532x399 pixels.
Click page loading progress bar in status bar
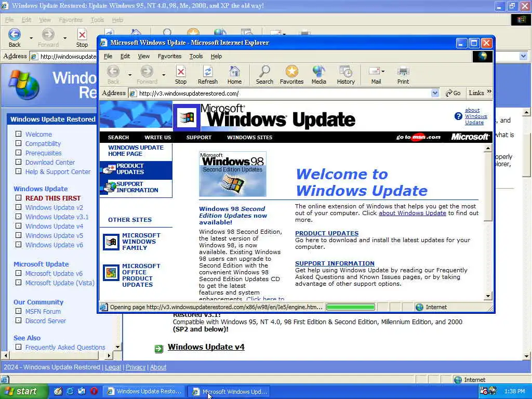(351, 307)
